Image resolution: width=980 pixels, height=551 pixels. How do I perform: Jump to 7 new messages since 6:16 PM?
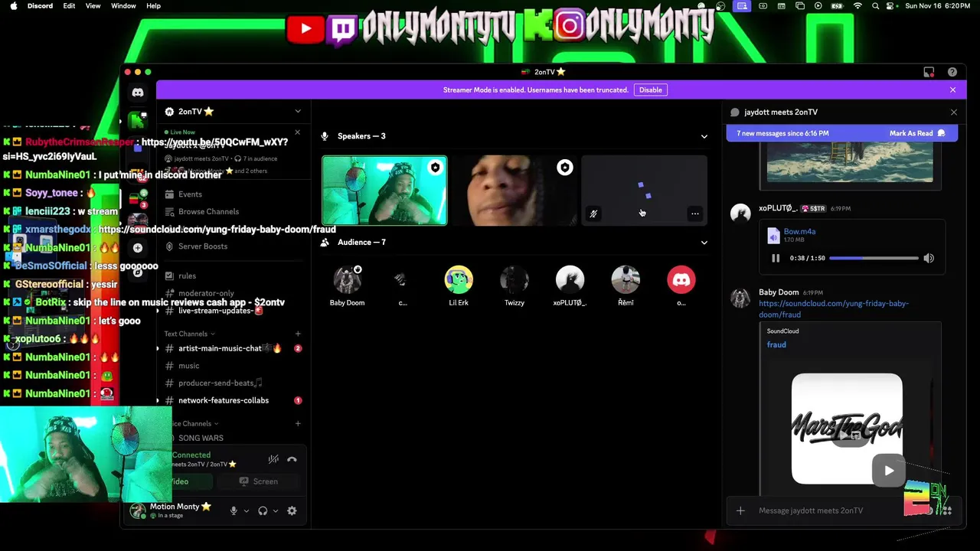[x=782, y=133]
